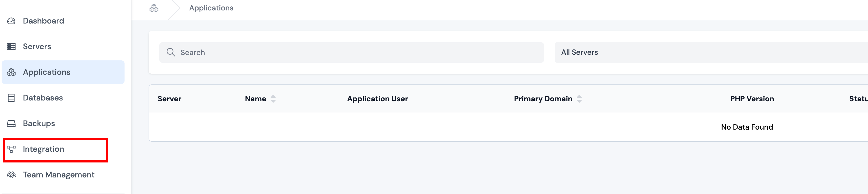Click the Databases icon in sidebar

pyautogui.click(x=11, y=98)
